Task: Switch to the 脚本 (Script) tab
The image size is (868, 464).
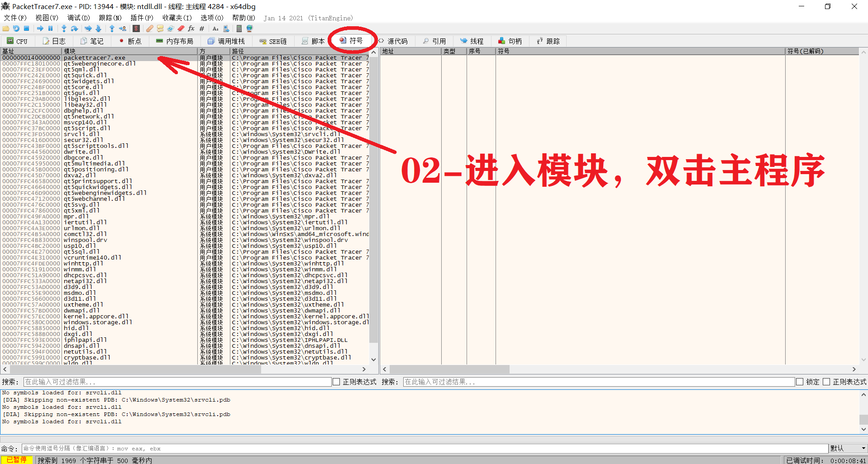Action: point(313,41)
